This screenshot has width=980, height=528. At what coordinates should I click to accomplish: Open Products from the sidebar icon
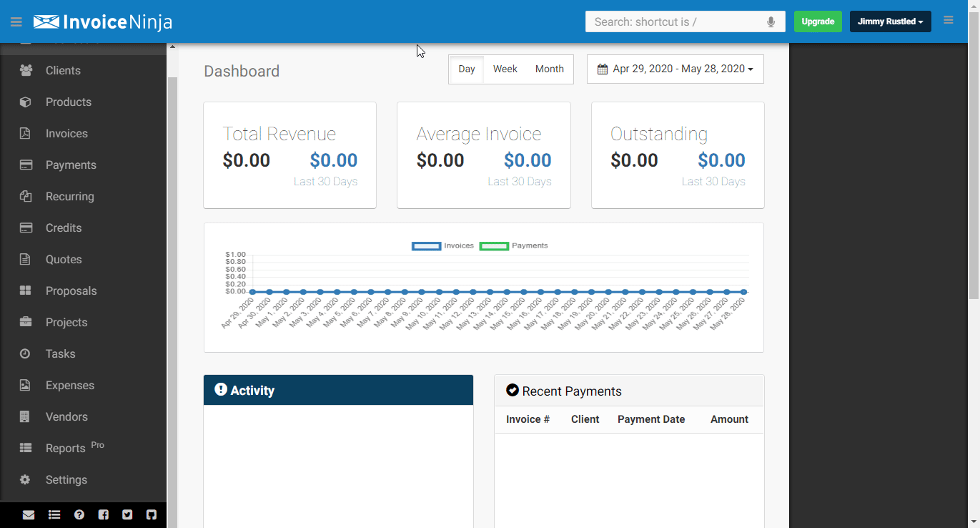(24, 102)
